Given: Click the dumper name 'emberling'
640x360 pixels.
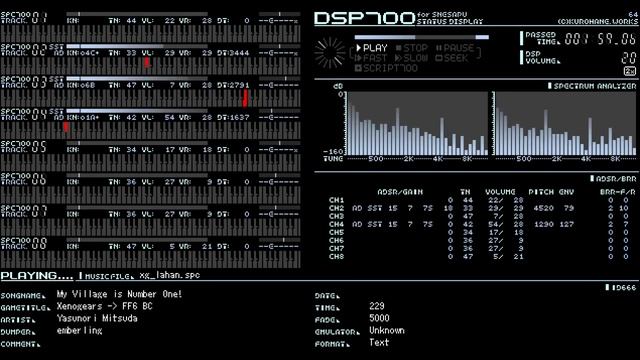Looking at the screenshot, I should coord(80,331).
